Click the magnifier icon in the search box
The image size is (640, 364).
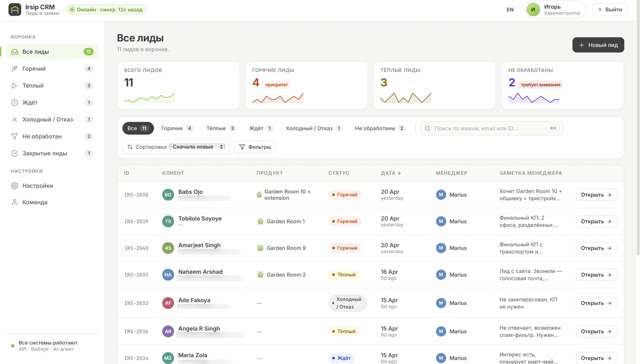[x=427, y=129]
